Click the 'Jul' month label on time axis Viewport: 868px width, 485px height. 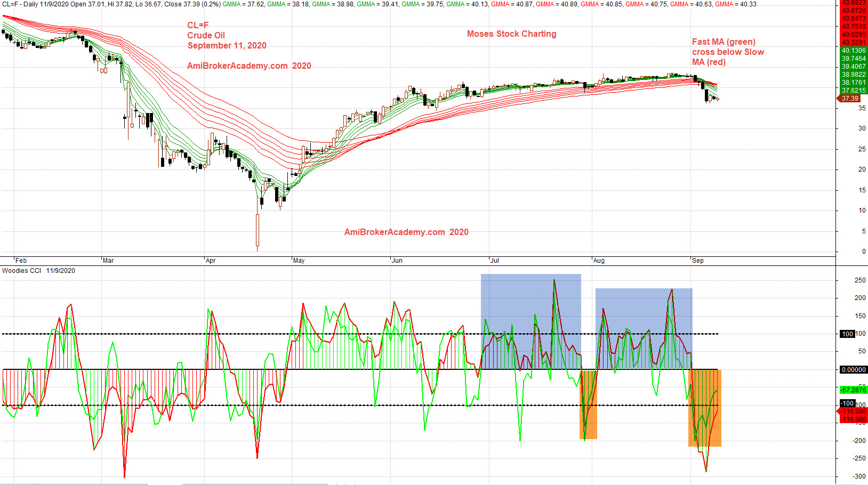point(495,261)
